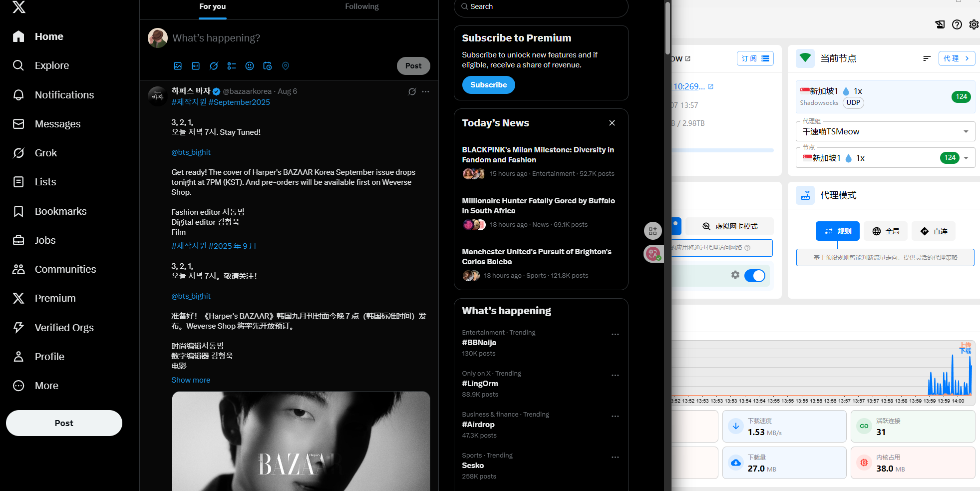Open gear settings beside the blue toggle
The image size is (980, 491).
point(735,275)
